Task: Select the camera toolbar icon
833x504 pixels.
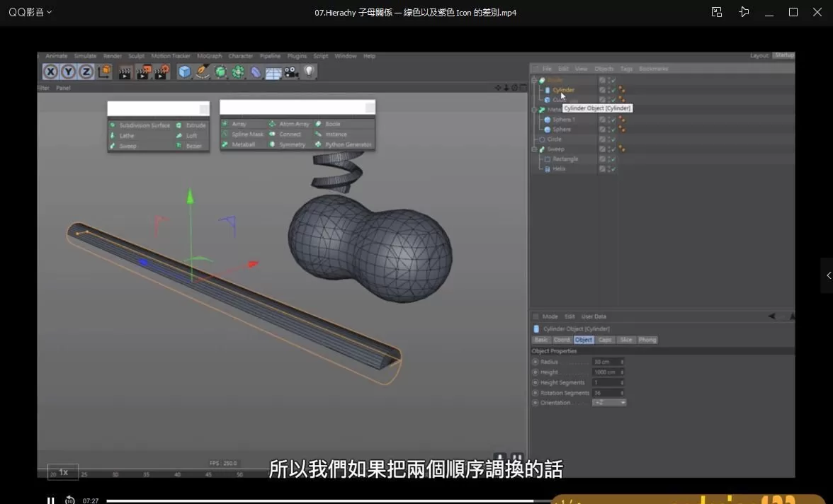Action: point(290,71)
